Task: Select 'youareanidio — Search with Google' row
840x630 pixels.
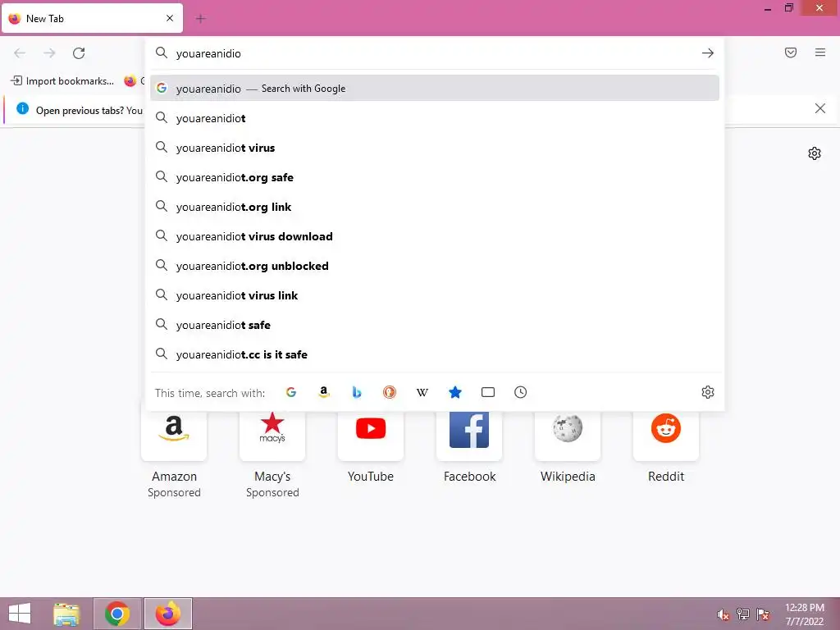Action: tap(435, 89)
